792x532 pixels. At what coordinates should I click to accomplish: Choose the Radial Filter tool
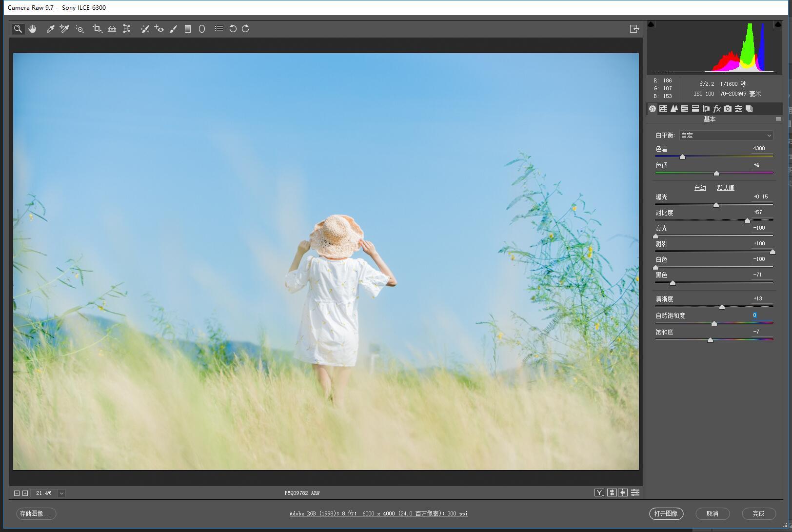[x=202, y=29]
